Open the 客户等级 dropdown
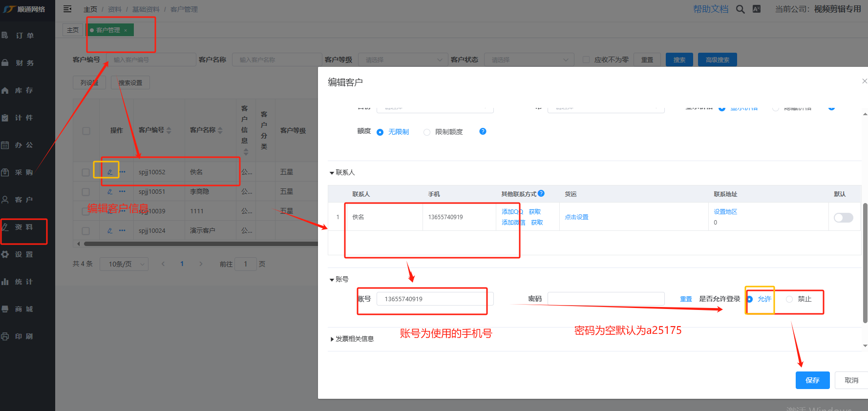This screenshot has height=411, width=868. click(x=403, y=60)
